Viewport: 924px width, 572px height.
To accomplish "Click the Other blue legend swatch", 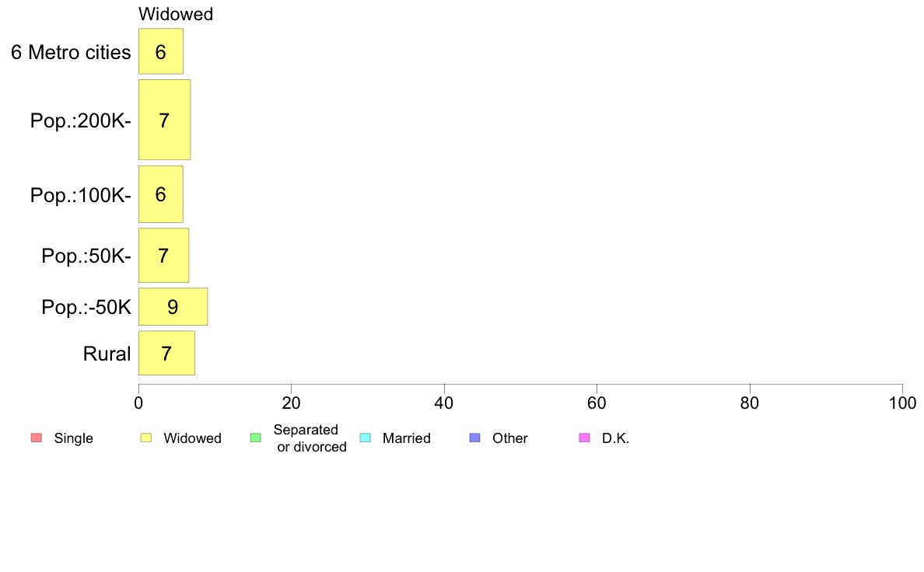I will click(475, 438).
